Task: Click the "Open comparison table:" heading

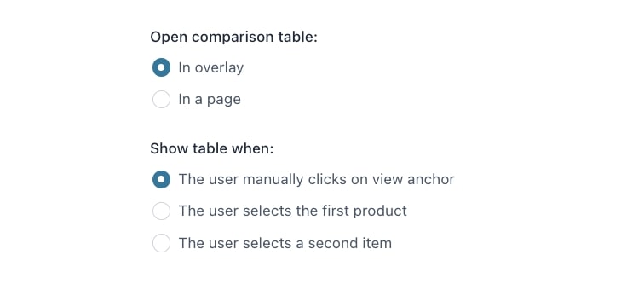Action: point(234,37)
